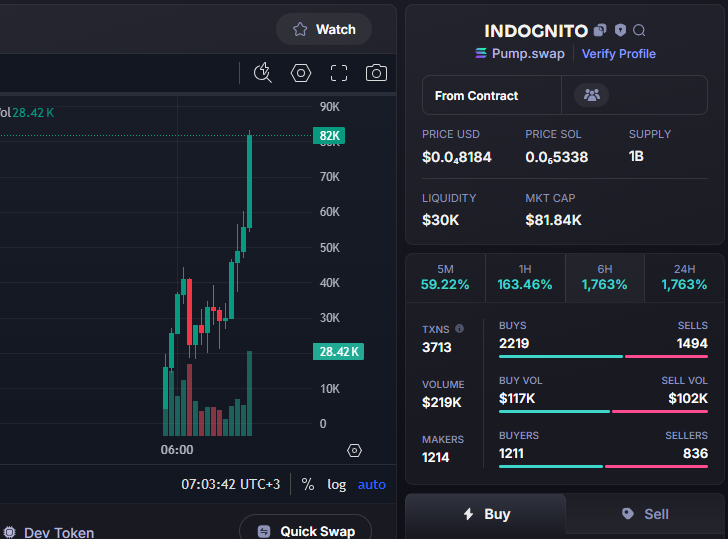Viewport: 728px width, 539px height.
Task: Select the 6H timeframe stats tab
Action: tap(604, 278)
